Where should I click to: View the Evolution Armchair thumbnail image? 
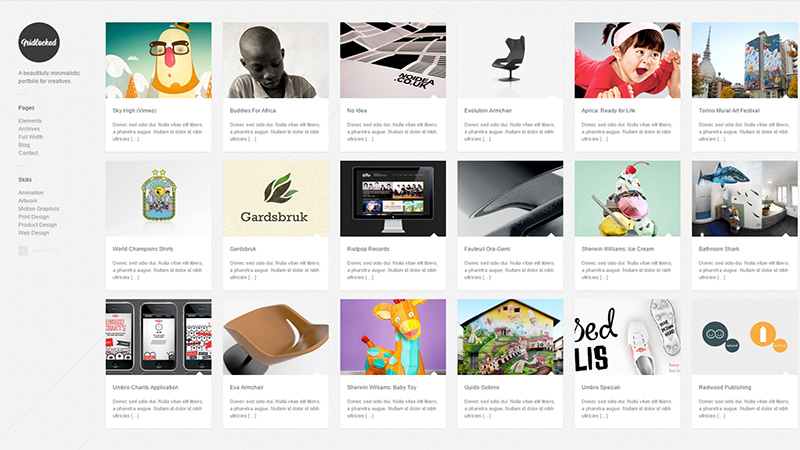(x=510, y=60)
